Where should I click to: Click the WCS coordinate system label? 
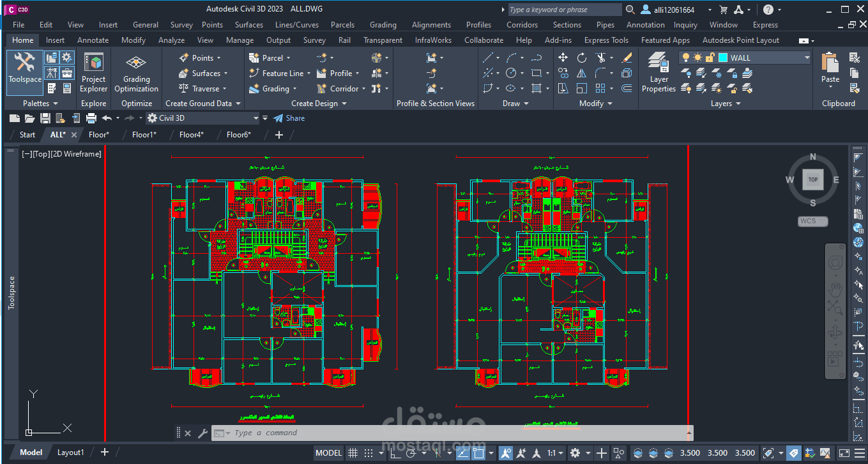(x=813, y=221)
